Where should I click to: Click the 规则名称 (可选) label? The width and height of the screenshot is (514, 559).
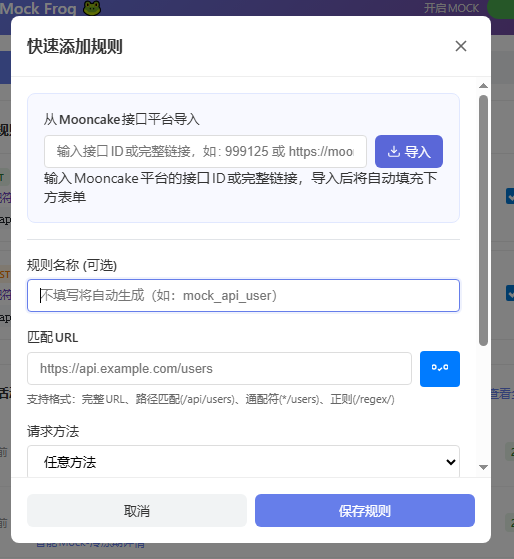(72, 265)
